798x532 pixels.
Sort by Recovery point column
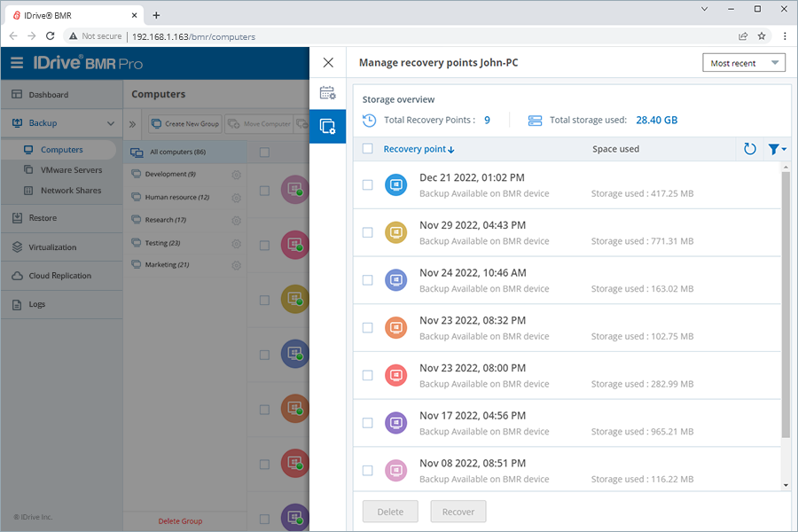419,149
